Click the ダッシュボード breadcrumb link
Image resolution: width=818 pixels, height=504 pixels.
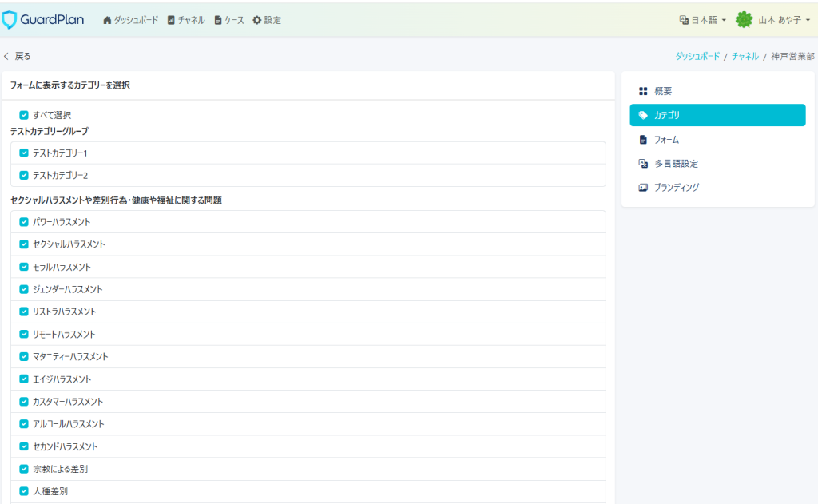(x=697, y=56)
